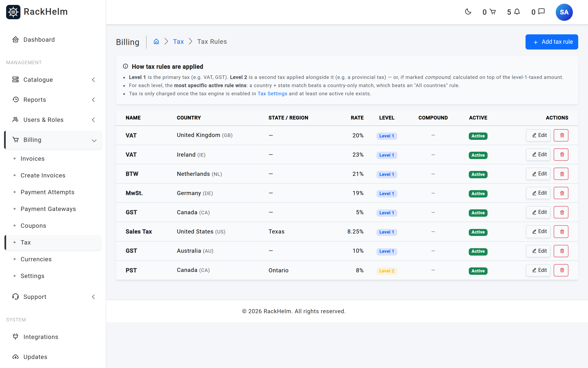Edit the Texas Sales Tax rule

(538, 231)
